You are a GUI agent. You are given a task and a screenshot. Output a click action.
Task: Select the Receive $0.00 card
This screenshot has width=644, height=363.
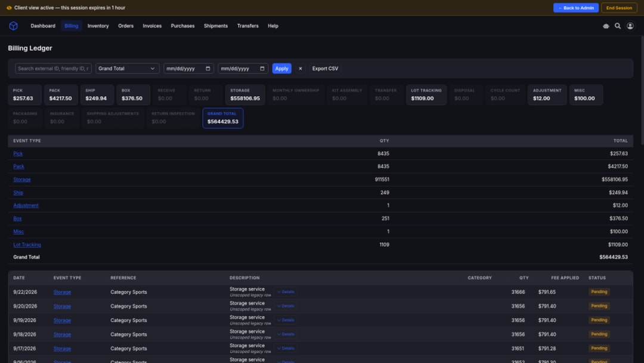click(169, 94)
